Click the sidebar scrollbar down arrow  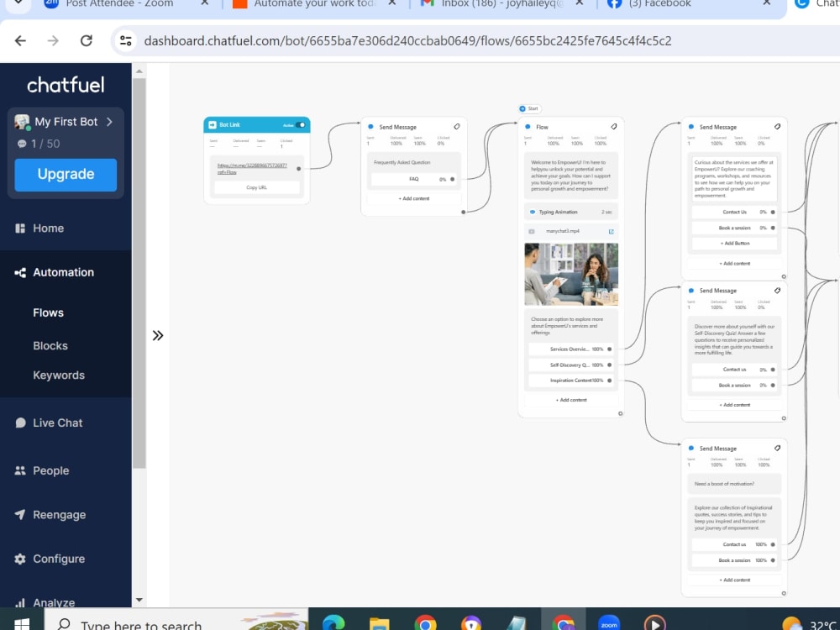[x=139, y=600]
